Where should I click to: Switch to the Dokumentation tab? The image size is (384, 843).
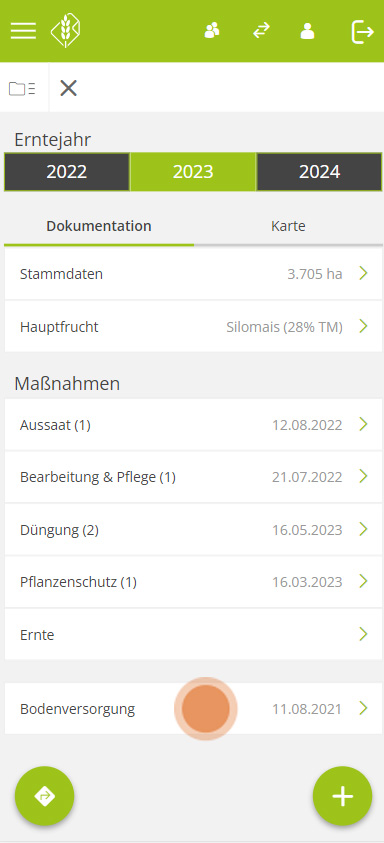[x=99, y=226]
